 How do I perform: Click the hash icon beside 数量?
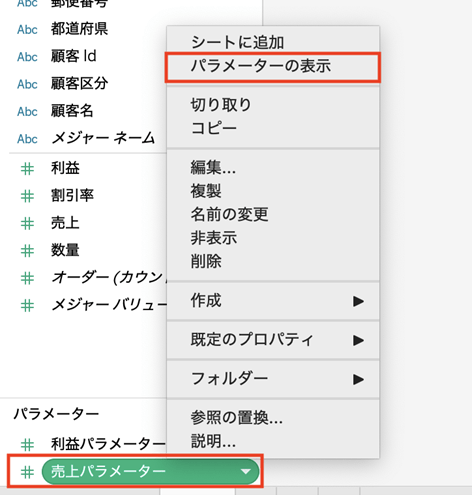tap(27, 251)
